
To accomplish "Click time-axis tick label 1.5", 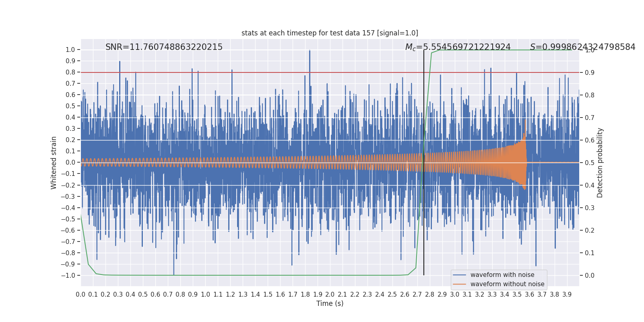I will tap(268, 294).
